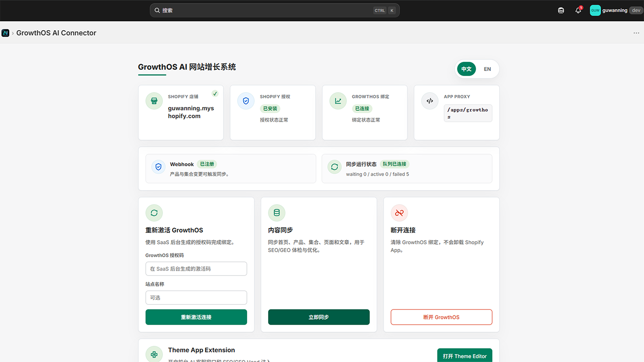Click the 已安装 status badge
Viewport: 644px width, 362px height.
270,109
